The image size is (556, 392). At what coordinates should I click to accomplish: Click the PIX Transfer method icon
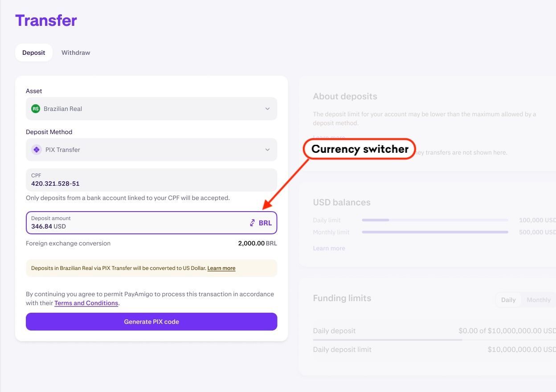[x=36, y=149]
